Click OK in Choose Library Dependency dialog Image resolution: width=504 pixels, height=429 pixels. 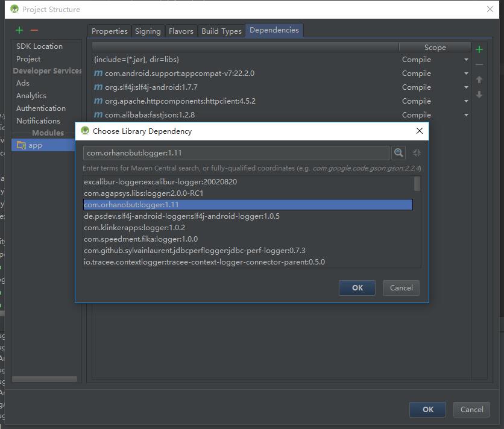pos(357,288)
